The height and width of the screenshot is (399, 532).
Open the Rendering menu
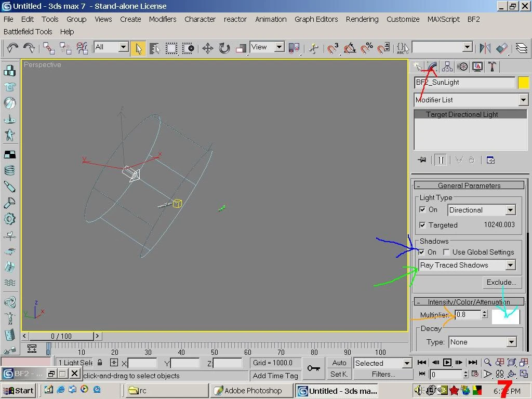pos(362,19)
